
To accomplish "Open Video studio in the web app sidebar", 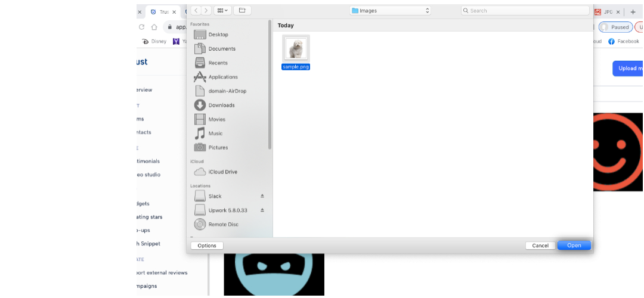I will point(148,175).
